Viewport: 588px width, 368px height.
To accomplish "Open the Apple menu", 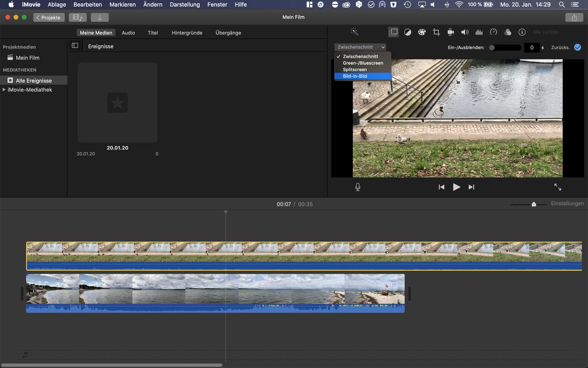I will pyautogui.click(x=11, y=4).
